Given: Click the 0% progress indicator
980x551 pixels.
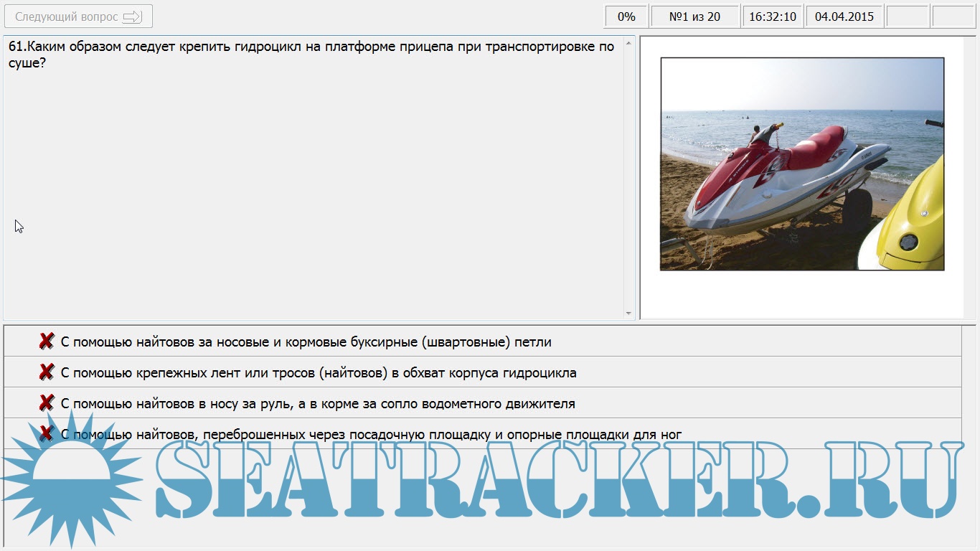Looking at the screenshot, I should (x=626, y=17).
